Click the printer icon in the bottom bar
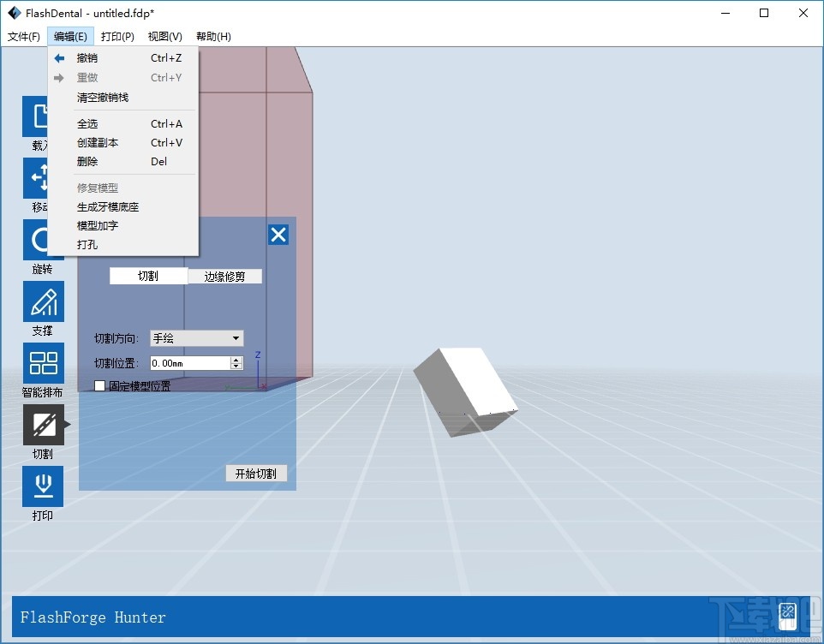 point(787,616)
